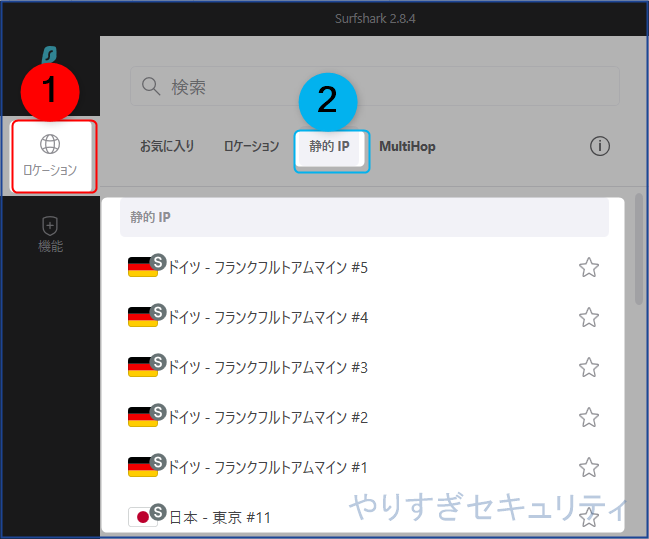Click the 静的 IP list section header
The height and width of the screenshot is (539, 649).
click(364, 217)
